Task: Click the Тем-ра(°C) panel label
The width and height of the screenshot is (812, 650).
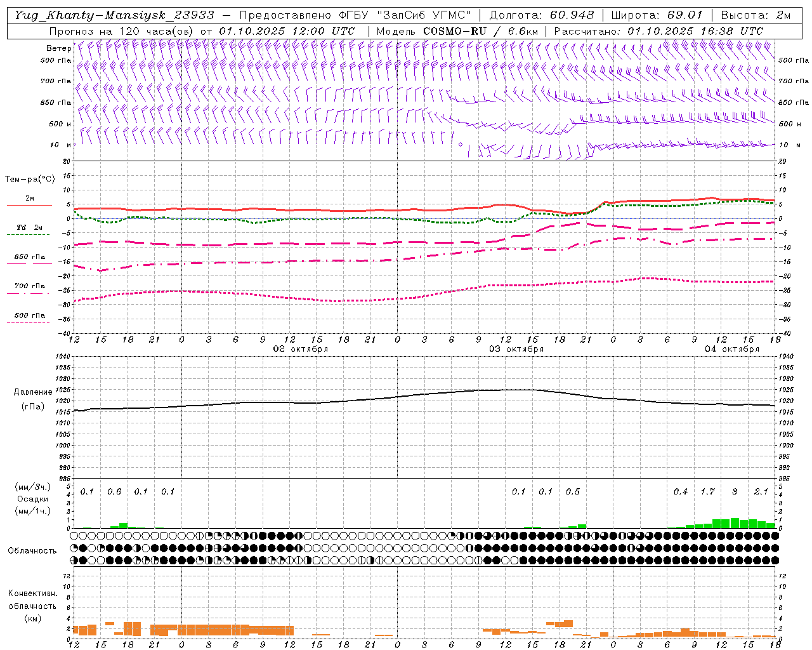Action: point(30,180)
